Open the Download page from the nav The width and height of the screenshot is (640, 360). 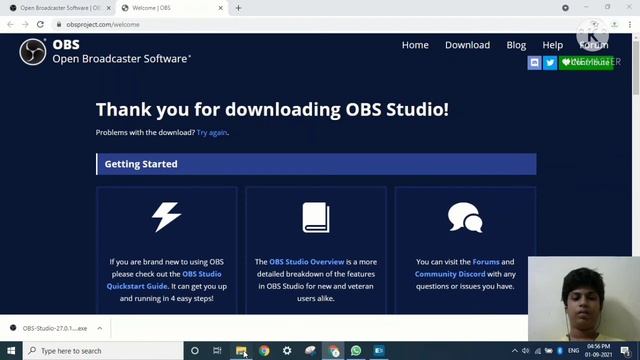click(x=467, y=45)
